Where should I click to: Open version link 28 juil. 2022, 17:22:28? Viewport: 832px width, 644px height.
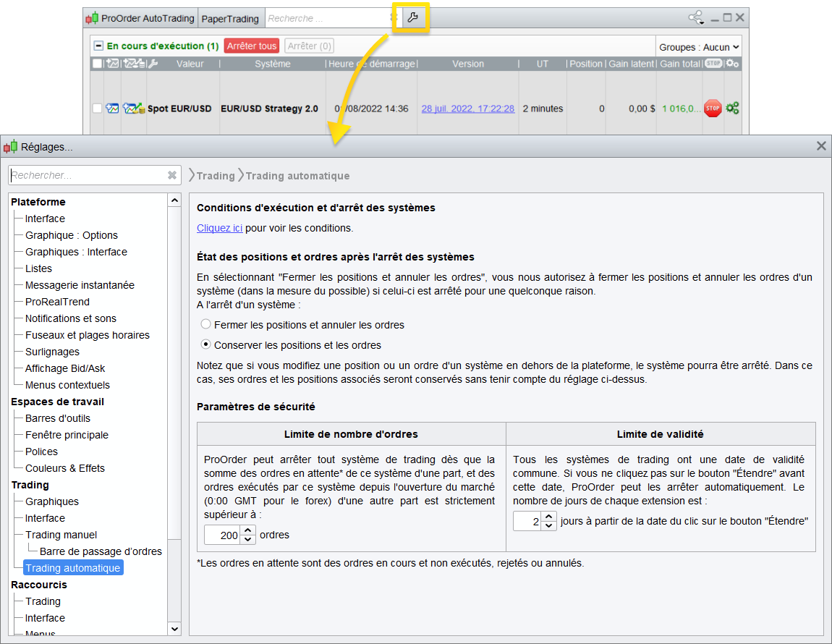[x=467, y=109]
